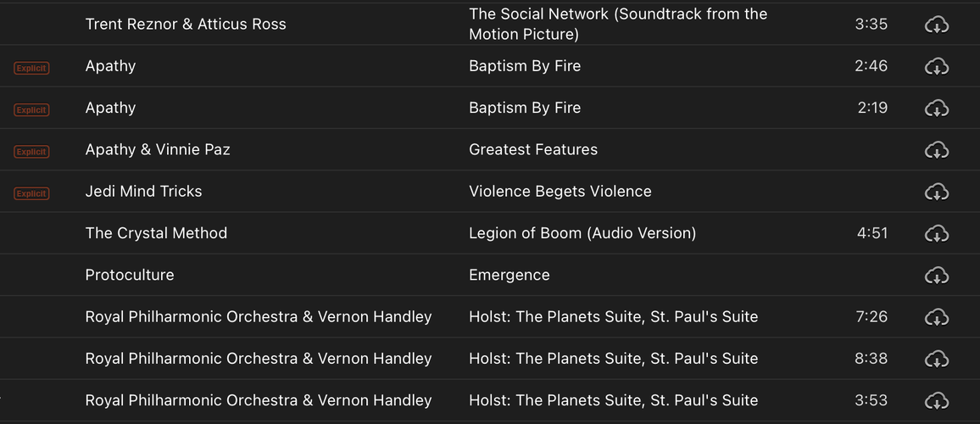Download the 2:19 Baptism By Fire track
980x424 pixels.
click(936, 109)
